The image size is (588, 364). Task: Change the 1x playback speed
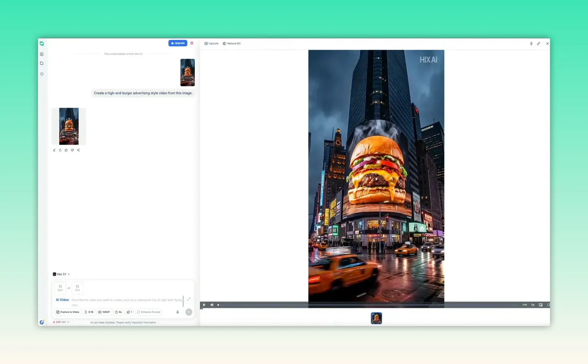click(x=533, y=305)
